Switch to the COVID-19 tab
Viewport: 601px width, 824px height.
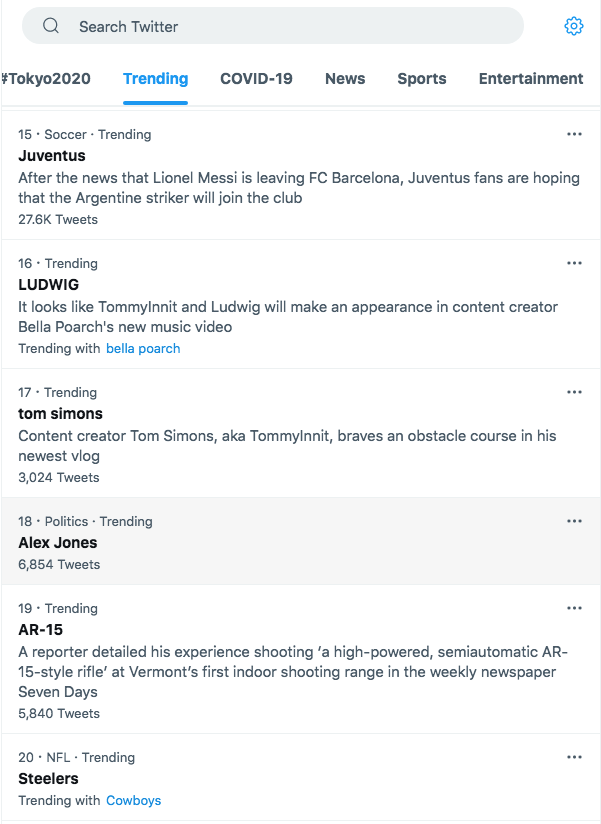[256, 79]
